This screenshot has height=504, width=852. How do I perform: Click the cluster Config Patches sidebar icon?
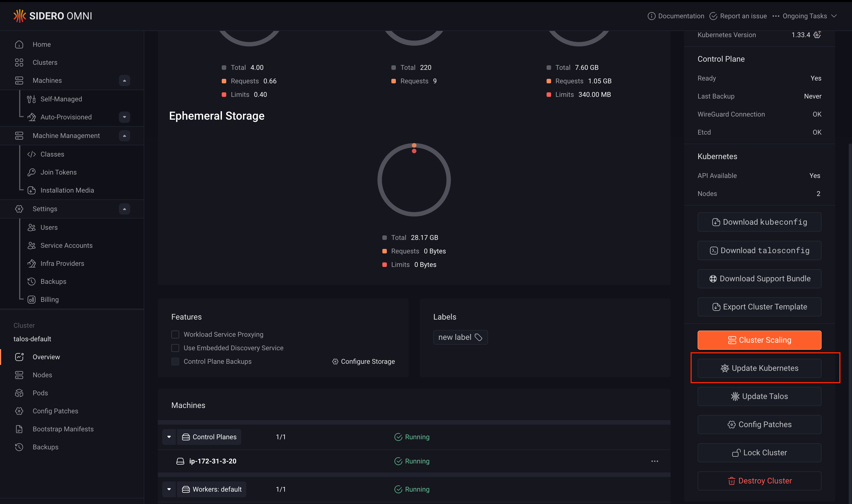pyautogui.click(x=19, y=411)
